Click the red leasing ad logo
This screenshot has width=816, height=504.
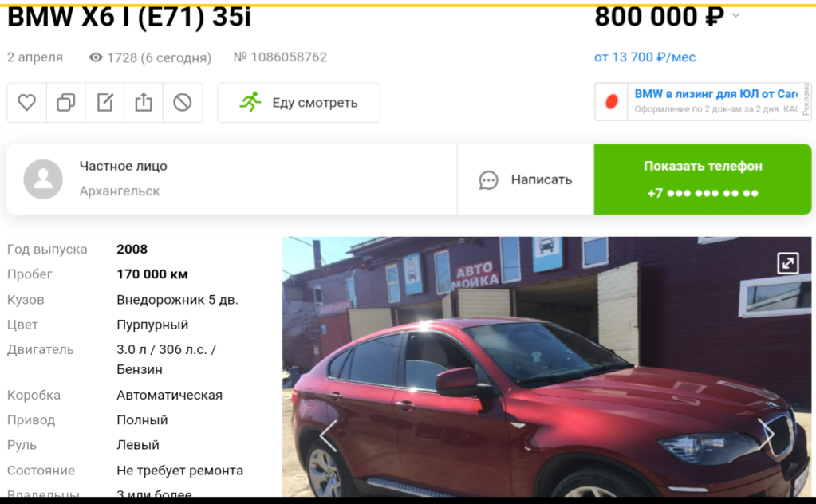[612, 101]
